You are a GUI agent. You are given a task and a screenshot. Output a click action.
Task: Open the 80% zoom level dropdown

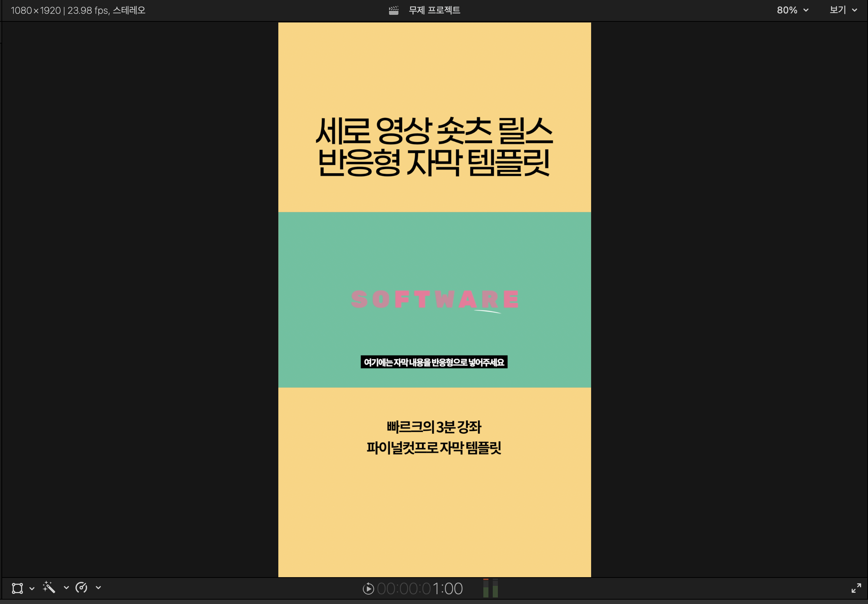[793, 10]
